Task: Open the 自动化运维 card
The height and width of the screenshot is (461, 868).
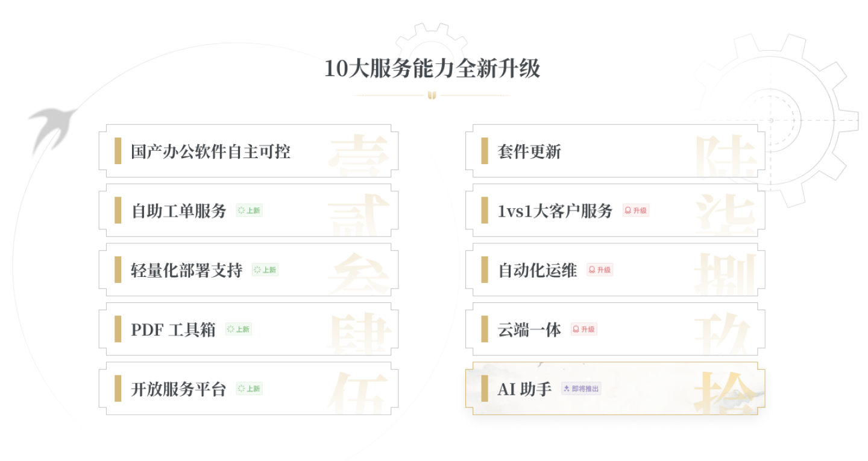Action: point(615,270)
